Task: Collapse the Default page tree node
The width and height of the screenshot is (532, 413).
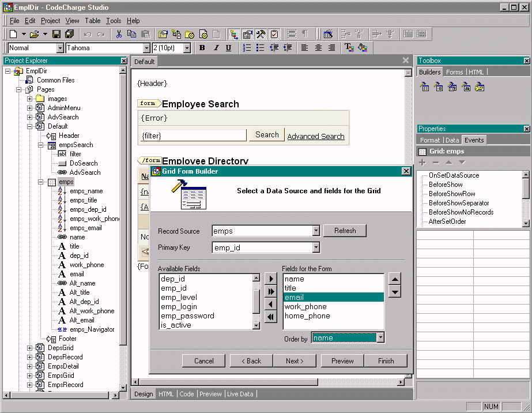Action: pos(30,126)
